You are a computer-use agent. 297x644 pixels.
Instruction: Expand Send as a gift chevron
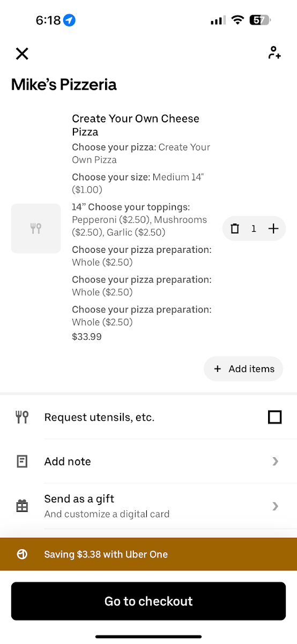click(x=275, y=506)
